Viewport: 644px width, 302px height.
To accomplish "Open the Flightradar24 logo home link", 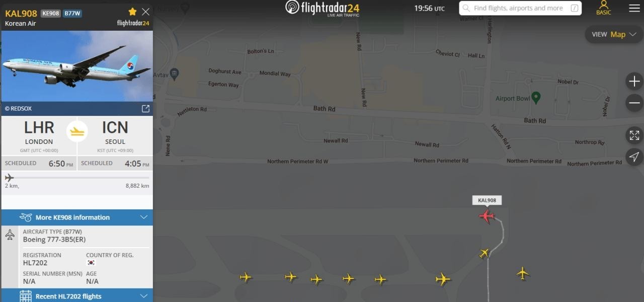I will click(x=323, y=8).
